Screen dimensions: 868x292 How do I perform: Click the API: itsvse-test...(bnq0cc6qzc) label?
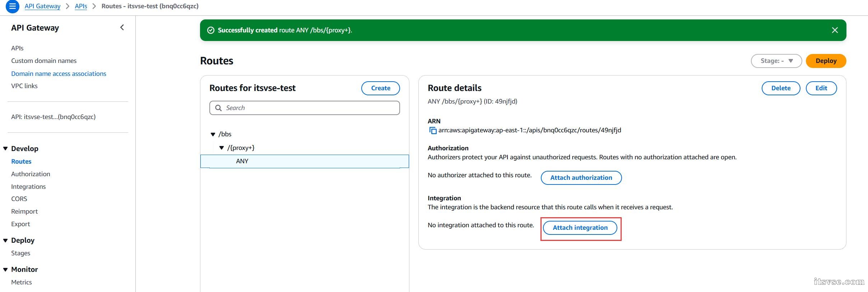pos(53,117)
